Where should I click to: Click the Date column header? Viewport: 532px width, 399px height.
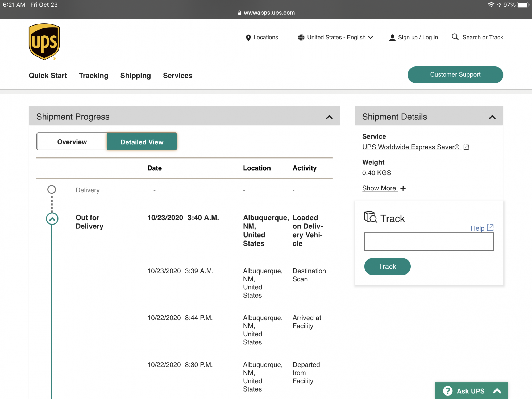(x=155, y=168)
